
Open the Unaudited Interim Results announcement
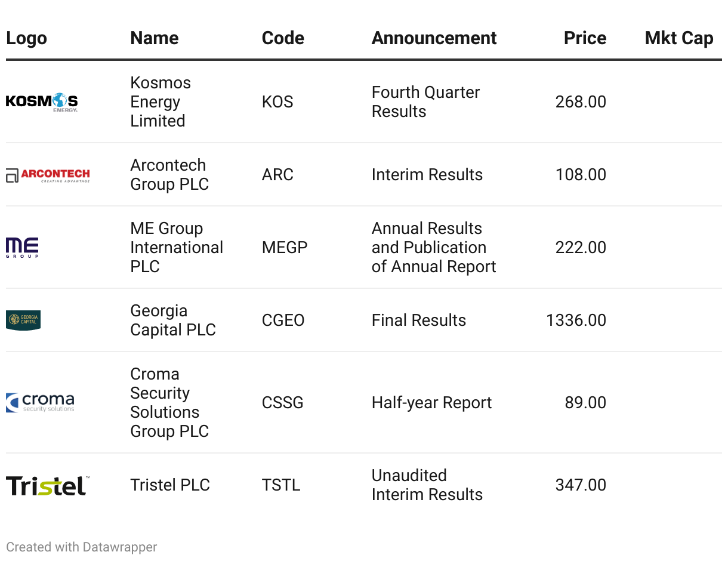pos(427,485)
